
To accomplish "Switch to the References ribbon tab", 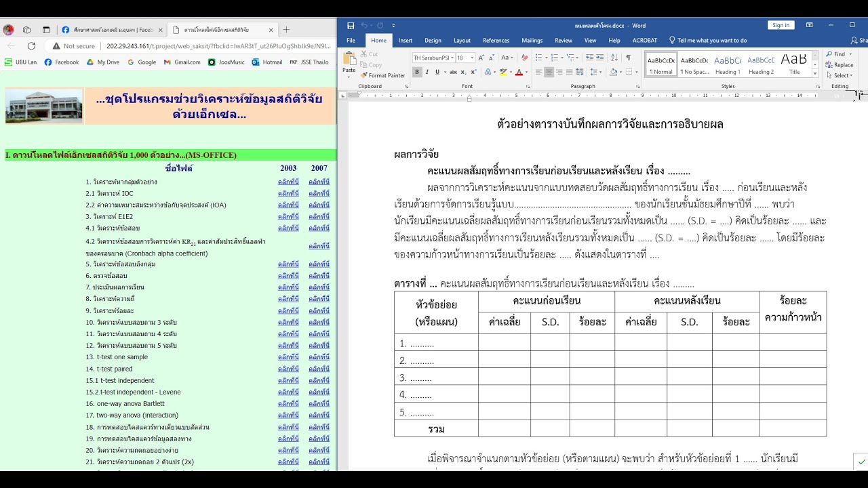I will coord(496,40).
